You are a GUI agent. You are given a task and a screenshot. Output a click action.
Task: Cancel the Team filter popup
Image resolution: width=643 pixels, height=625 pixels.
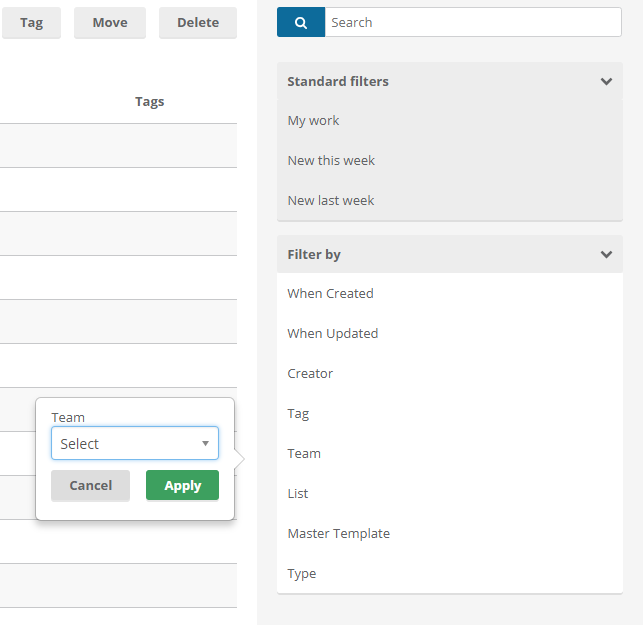click(90, 486)
